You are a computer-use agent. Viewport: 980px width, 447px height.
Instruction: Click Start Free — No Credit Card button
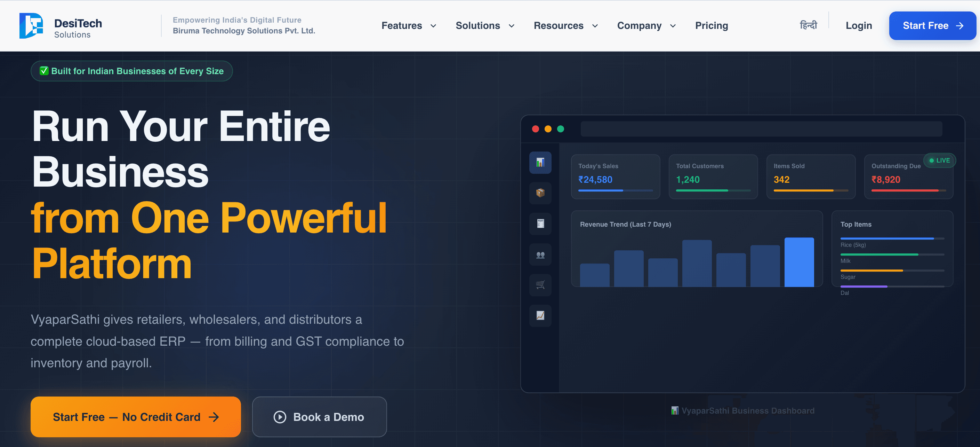pos(135,417)
